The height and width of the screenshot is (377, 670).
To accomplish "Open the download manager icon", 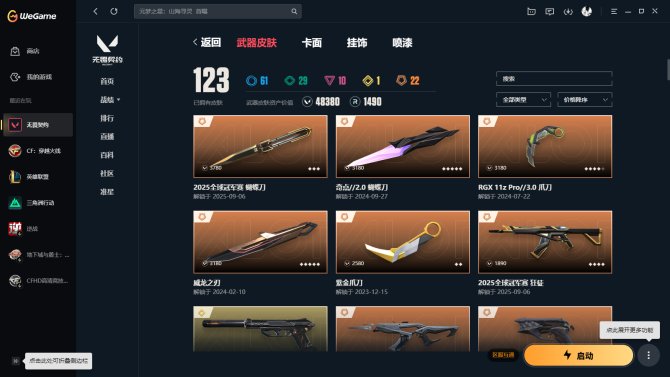I will pos(568,12).
